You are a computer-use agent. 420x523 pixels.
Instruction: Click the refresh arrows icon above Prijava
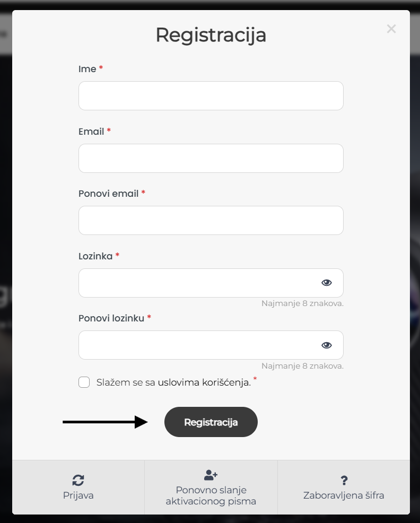78,481
